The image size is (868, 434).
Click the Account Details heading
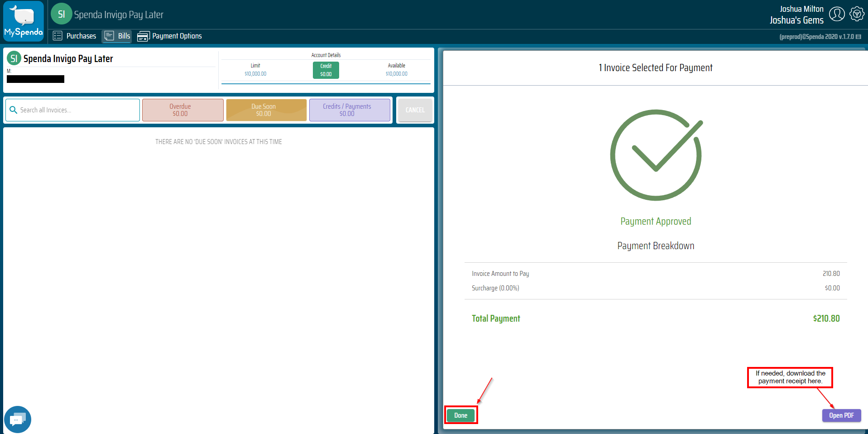(x=326, y=55)
